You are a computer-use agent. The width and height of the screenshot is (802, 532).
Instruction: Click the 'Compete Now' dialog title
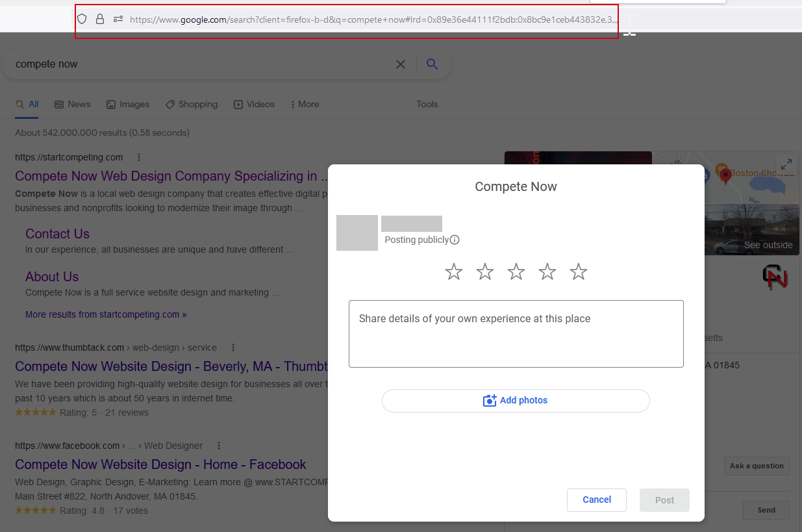pyautogui.click(x=516, y=187)
